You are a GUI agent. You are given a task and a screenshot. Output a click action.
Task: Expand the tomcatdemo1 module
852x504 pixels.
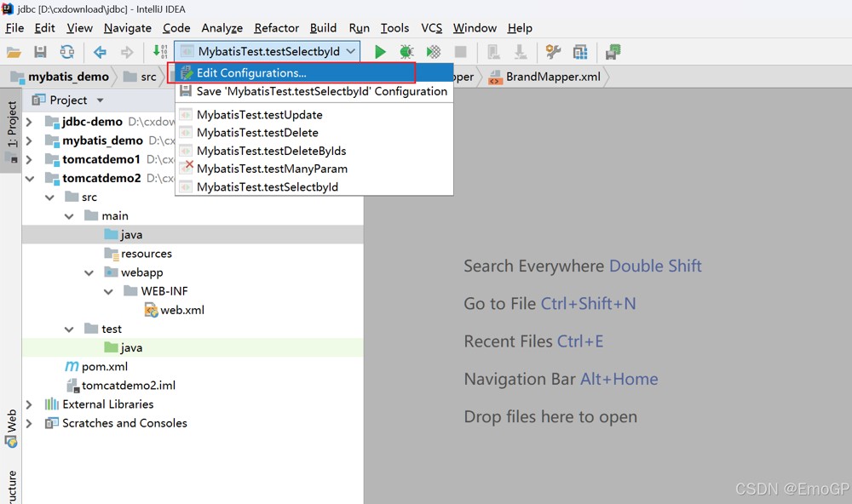click(x=29, y=160)
